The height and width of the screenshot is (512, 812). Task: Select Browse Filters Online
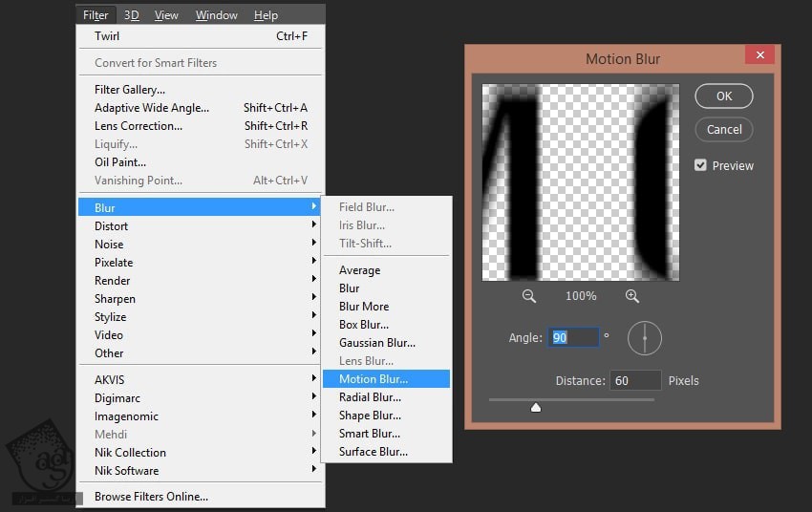coord(151,497)
